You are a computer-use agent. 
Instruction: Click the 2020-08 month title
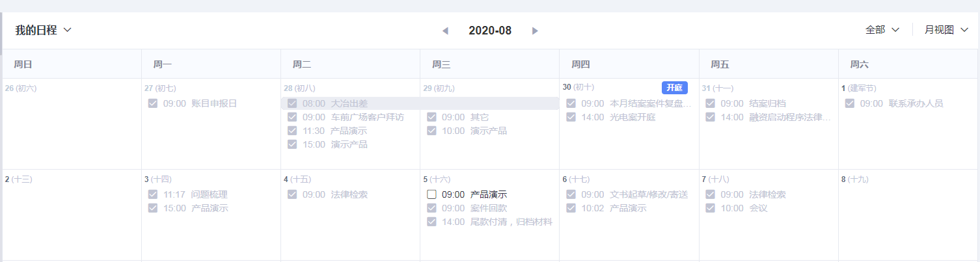pyautogui.click(x=490, y=31)
